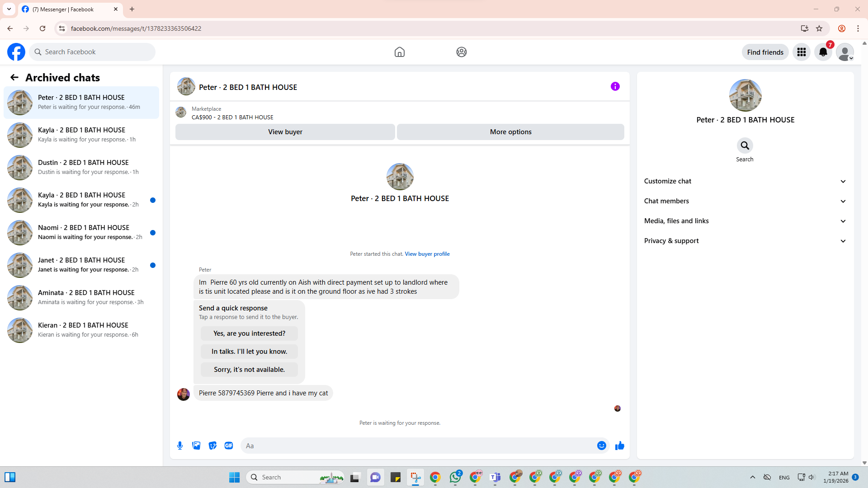The height and width of the screenshot is (488, 868).
Task: Expand Privacy & support section
Action: coord(745,241)
